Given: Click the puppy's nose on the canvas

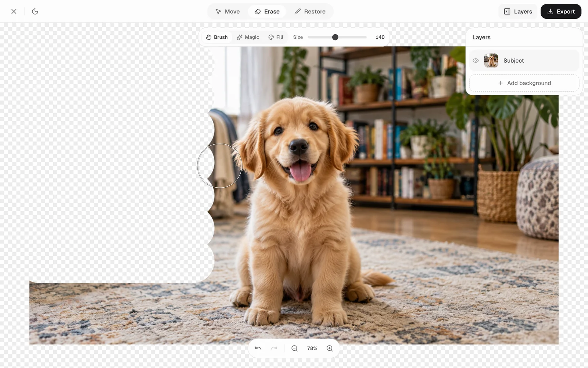Looking at the screenshot, I should click(x=298, y=146).
